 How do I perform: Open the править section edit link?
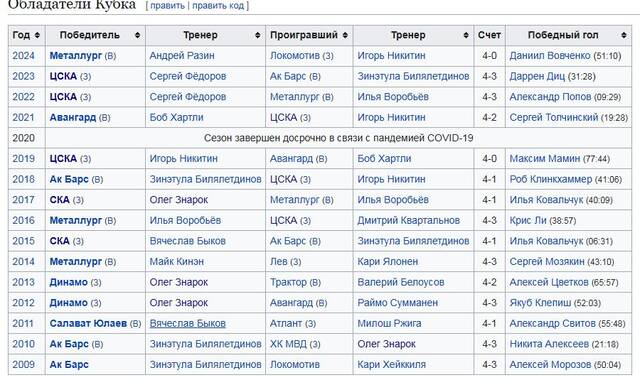coord(167,6)
